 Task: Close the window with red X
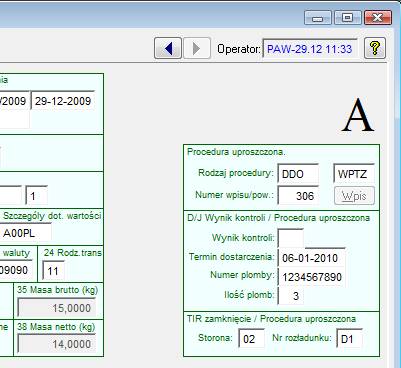[378, 18]
